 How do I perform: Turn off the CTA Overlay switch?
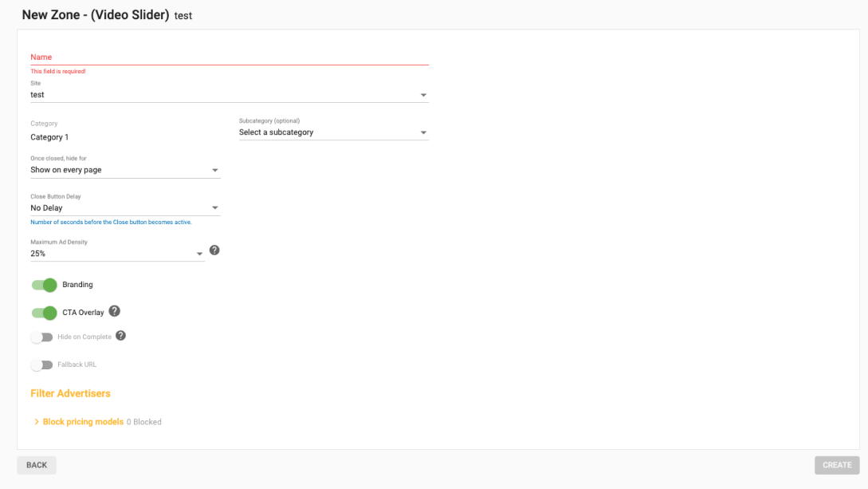(44, 313)
